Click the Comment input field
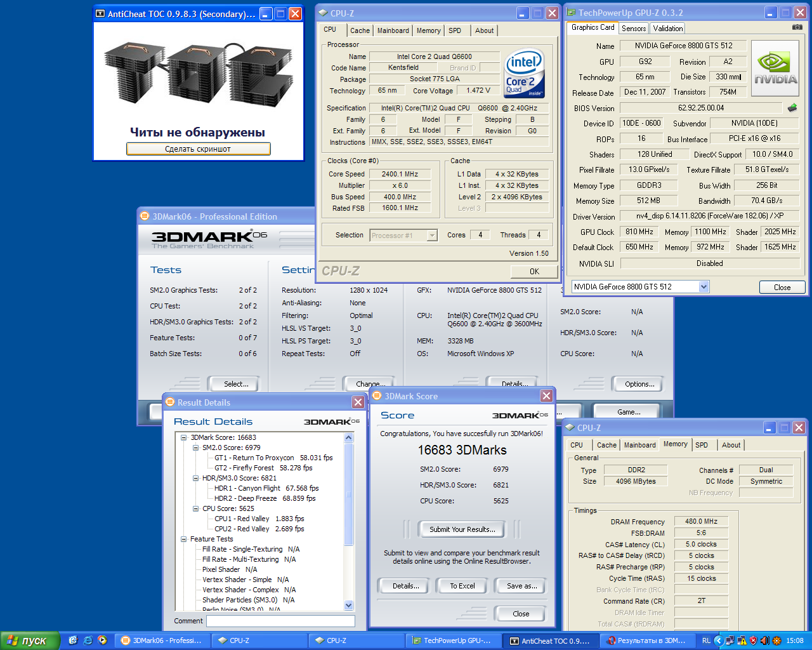This screenshot has height=650, width=812. click(280, 621)
